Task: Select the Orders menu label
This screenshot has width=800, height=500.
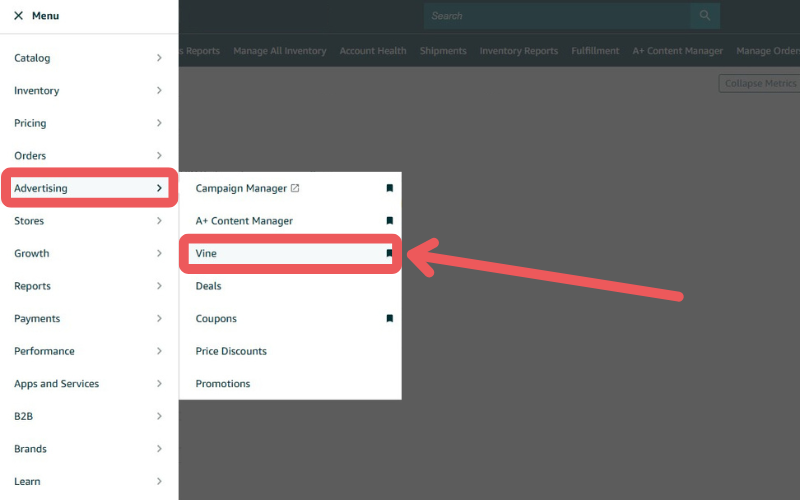Action: (x=30, y=156)
